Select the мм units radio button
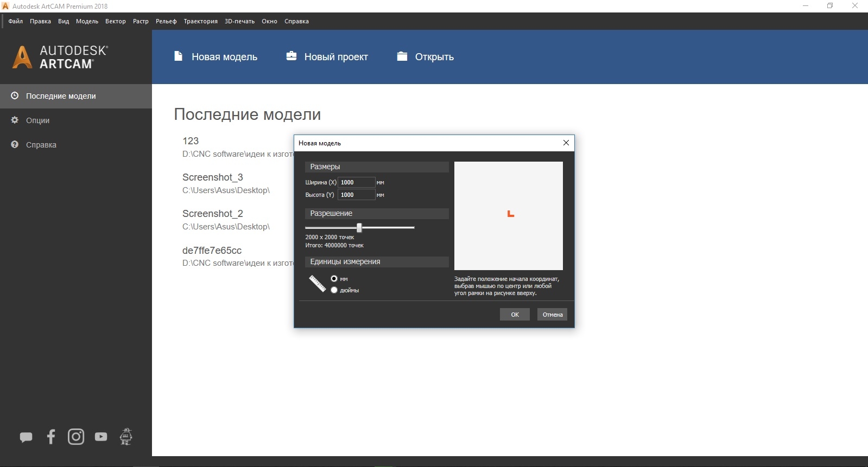868x467 pixels. 334,279
